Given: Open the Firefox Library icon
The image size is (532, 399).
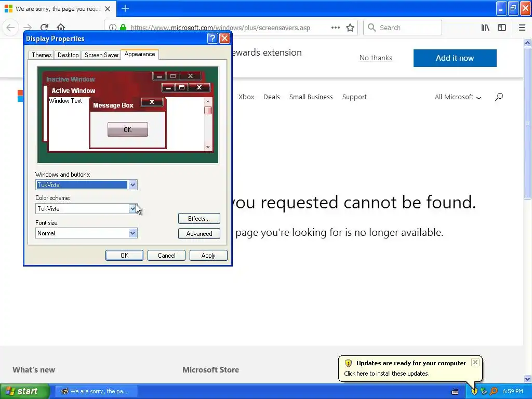Looking at the screenshot, I should 485,28.
